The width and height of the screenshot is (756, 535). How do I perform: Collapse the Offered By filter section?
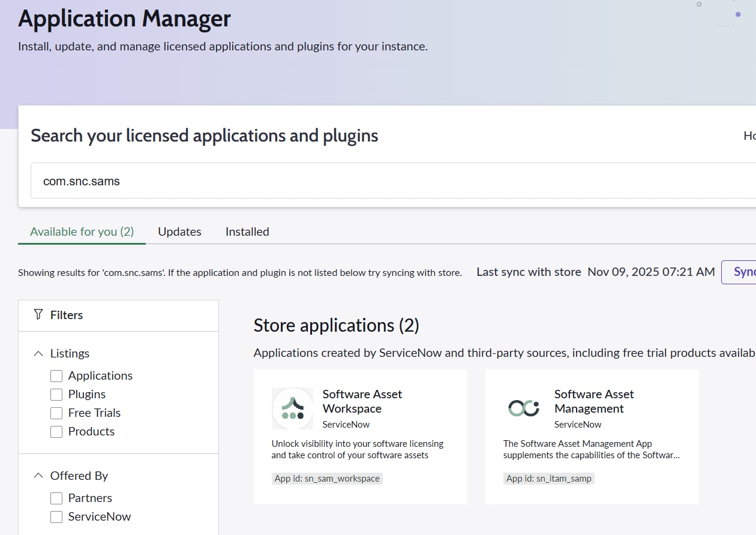tap(38, 476)
